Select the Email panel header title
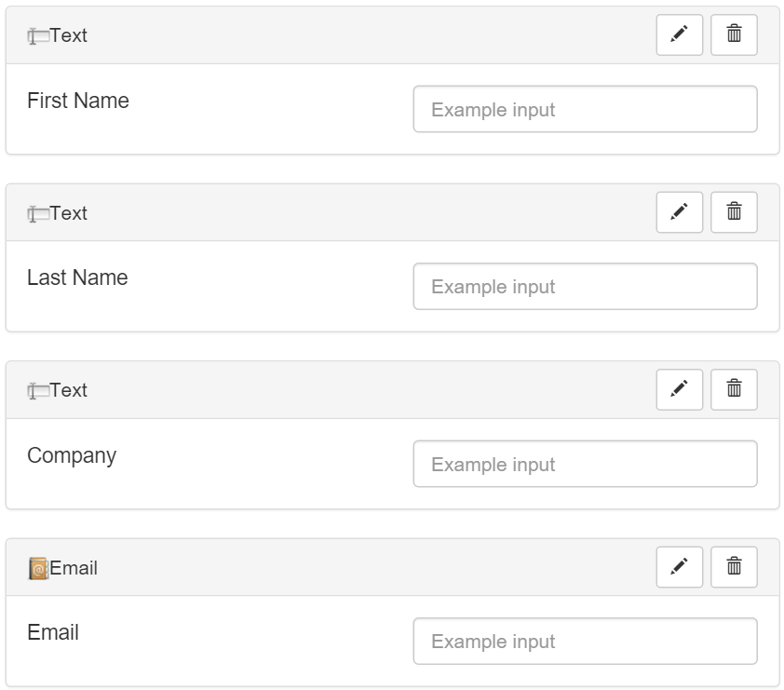 tap(74, 568)
